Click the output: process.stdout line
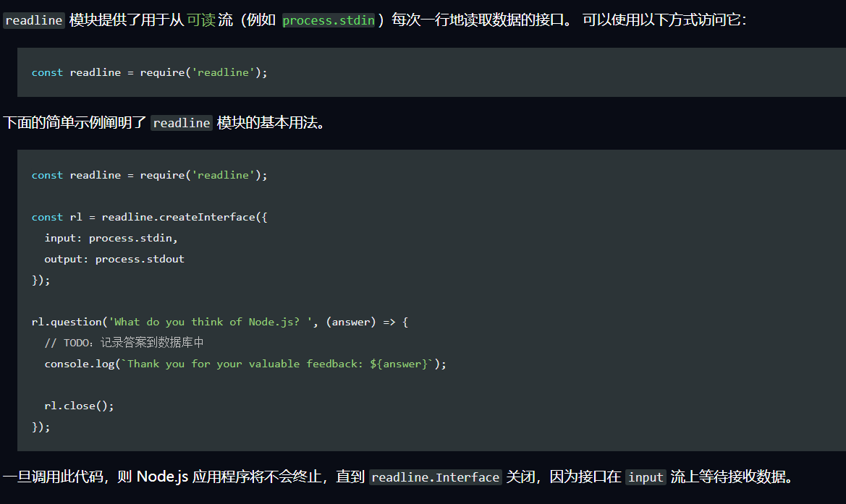Screen dimensions: 846x504 pyautogui.click(x=114, y=259)
